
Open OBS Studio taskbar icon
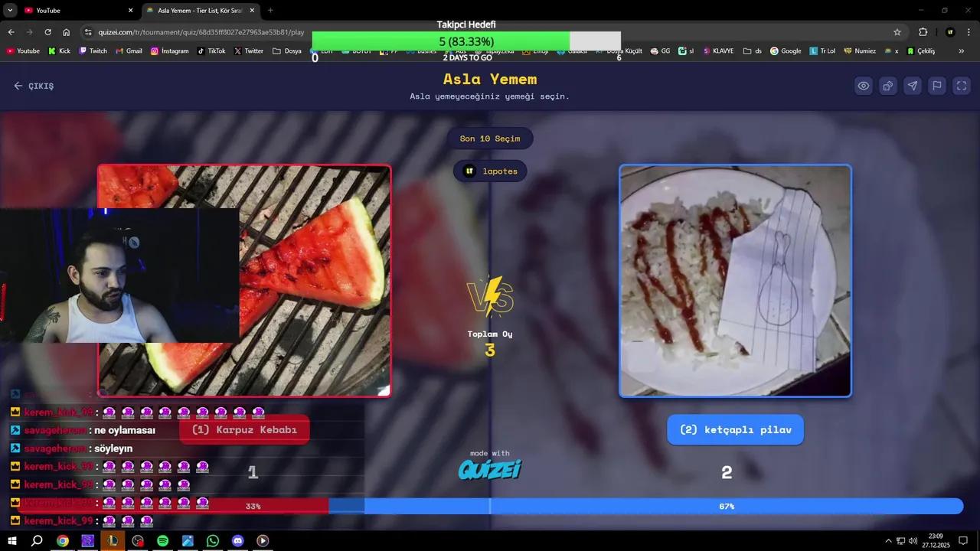[138, 540]
